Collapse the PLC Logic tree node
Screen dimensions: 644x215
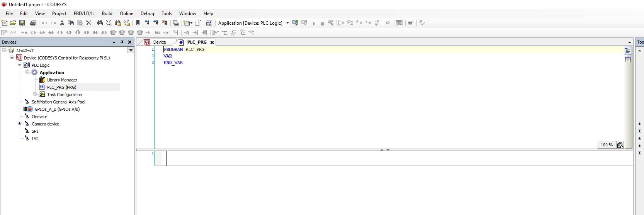click(x=19, y=65)
